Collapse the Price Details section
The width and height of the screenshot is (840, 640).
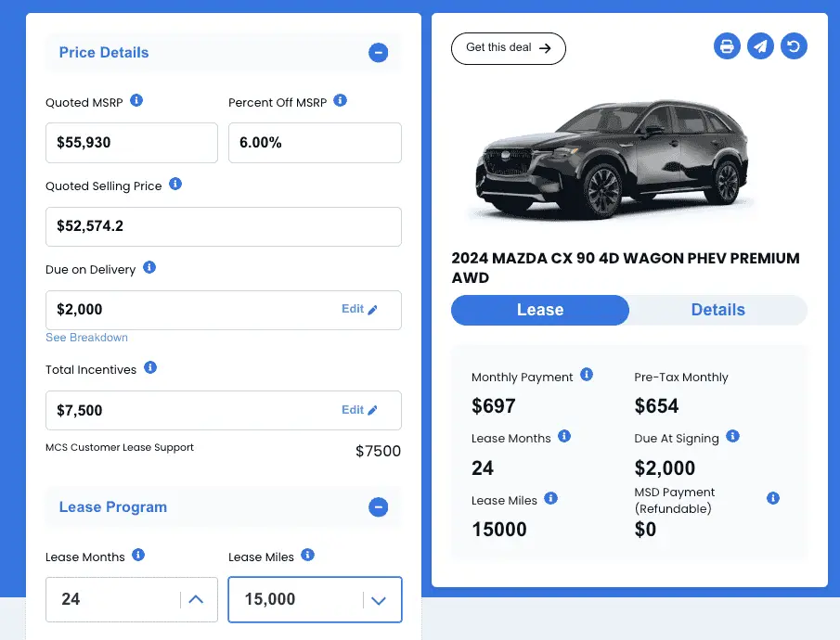pyautogui.click(x=378, y=53)
